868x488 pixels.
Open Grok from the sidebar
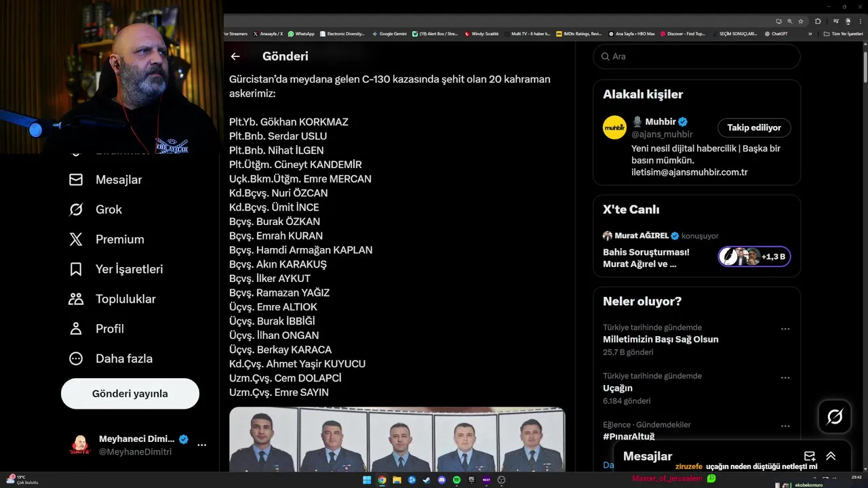click(x=96, y=209)
